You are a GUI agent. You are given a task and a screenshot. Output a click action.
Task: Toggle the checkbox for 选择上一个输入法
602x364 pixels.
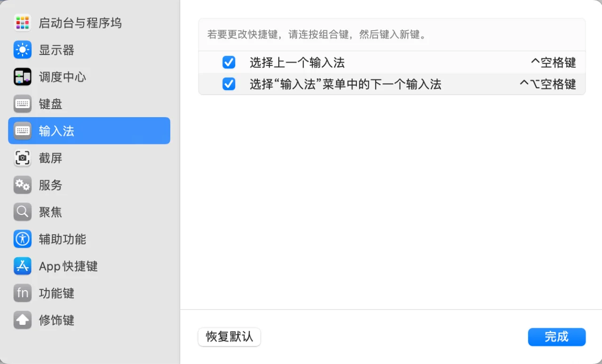(229, 62)
